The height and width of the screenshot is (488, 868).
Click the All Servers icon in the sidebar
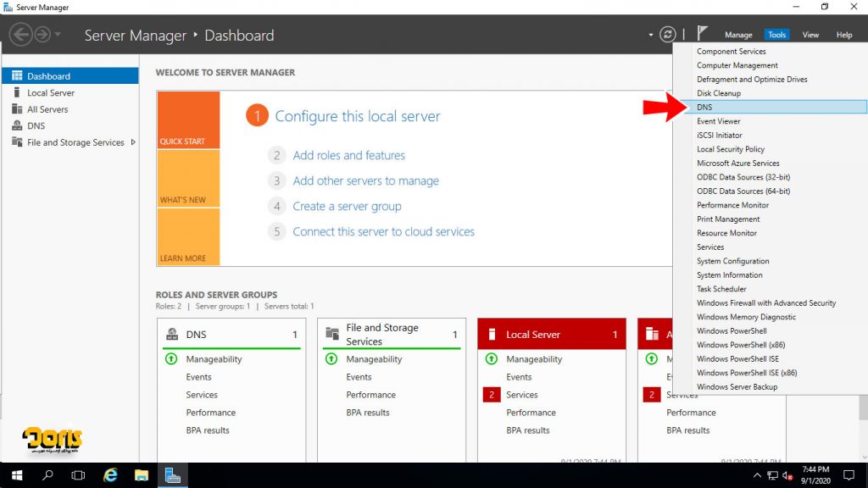tap(17, 109)
